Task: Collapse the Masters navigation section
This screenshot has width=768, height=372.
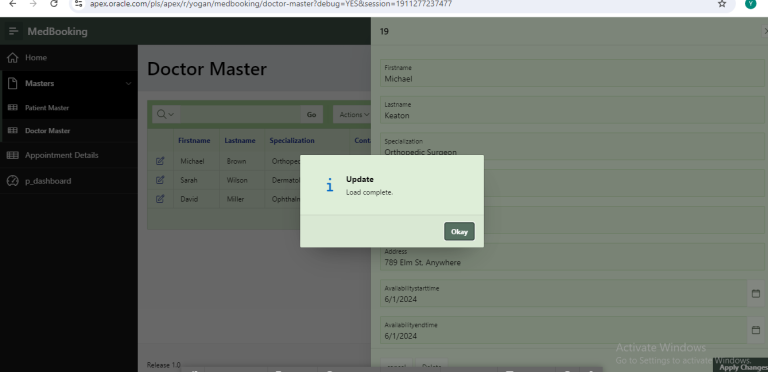Action: [x=128, y=84]
